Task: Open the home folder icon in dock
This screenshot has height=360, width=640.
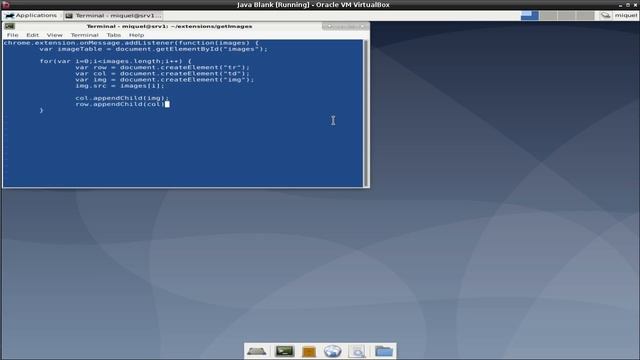Action: point(384,351)
